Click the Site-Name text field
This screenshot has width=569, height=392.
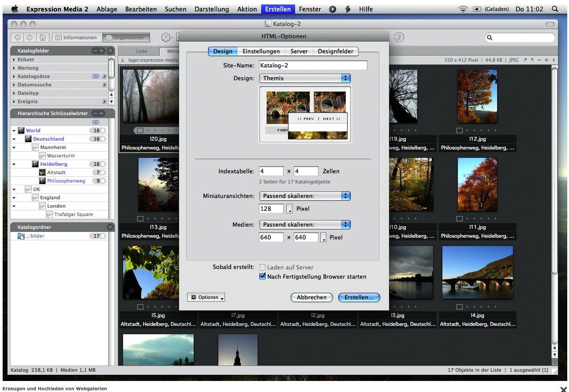click(313, 65)
